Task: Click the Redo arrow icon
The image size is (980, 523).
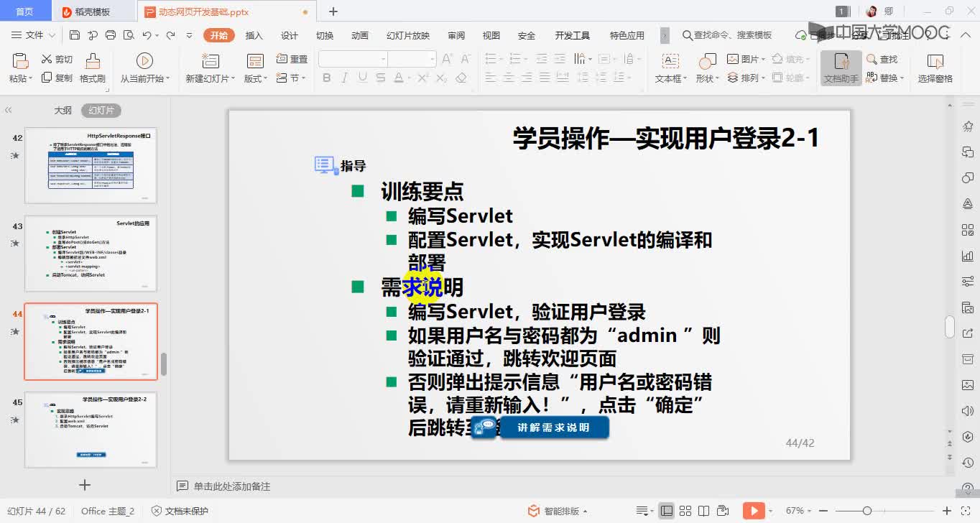Action: pyautogui.click(x=170, y=35)
